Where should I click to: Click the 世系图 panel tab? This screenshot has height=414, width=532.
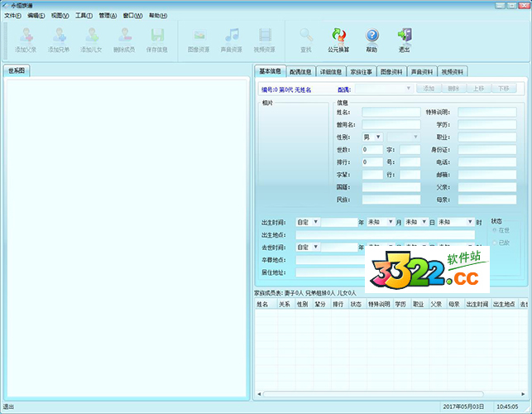(17, 70)
